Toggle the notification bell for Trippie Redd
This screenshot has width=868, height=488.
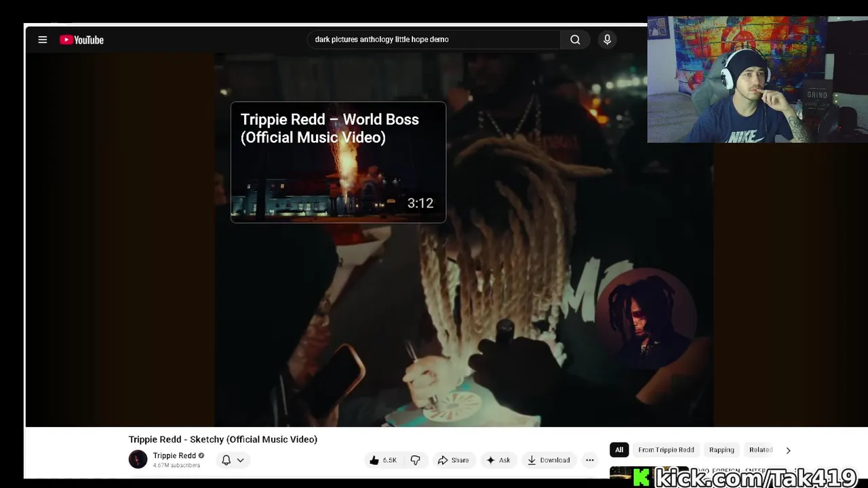pos(226,460)
